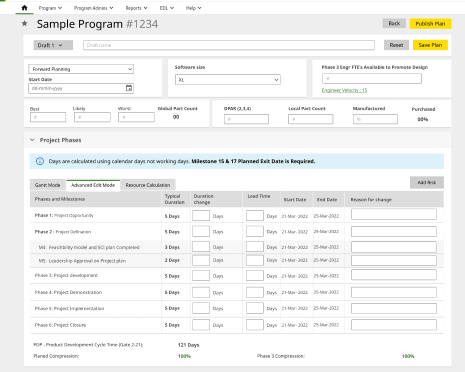The width and height of the screenshot is (465, 372).
Task: Focus Phase 1 Reason for change field
Action: pyautogui.click(x=394, y=214)
